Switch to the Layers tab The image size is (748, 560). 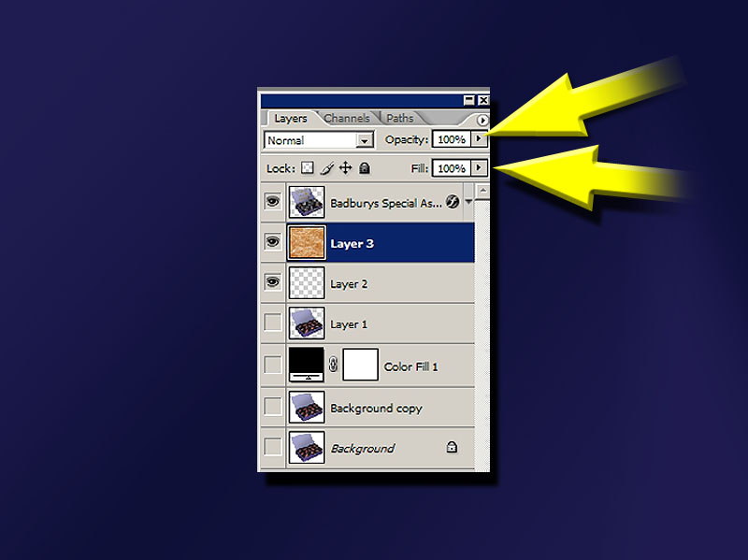291,119
